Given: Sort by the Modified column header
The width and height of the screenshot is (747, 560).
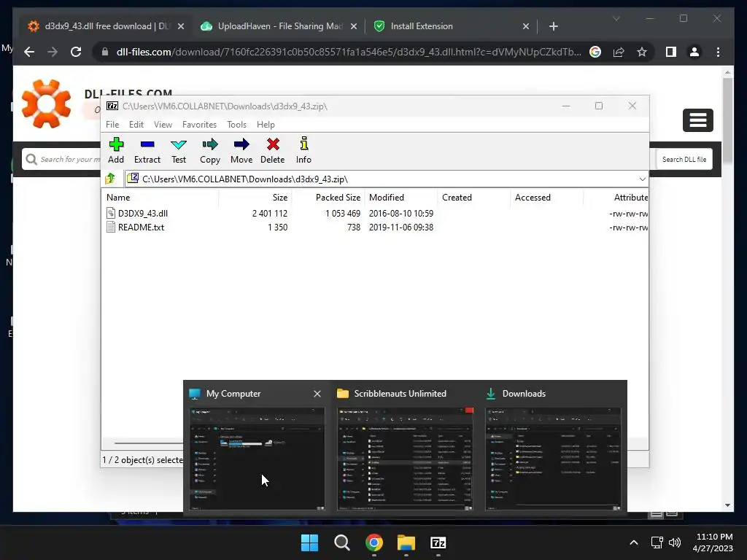Looking at the screenshot, I should pyautogui.click(x=400, y=197).
